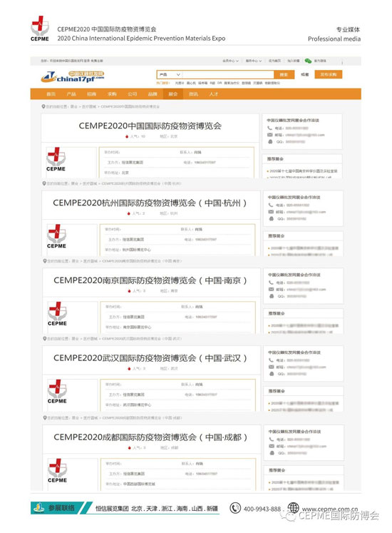Image resolution: width=392 pixels, height=533 pixels.
Task: Select the 产品 tab in orange navigation bar
Action: [x=71, y=93]
